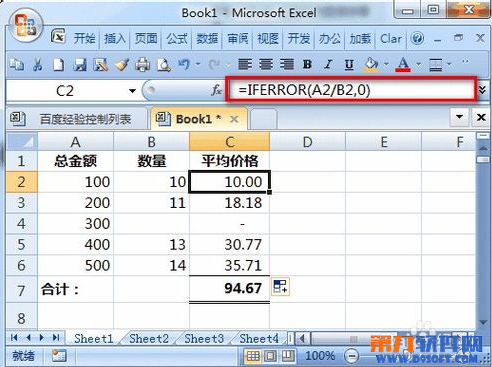
Task: Open Print Preview icon
Action: 164,64
